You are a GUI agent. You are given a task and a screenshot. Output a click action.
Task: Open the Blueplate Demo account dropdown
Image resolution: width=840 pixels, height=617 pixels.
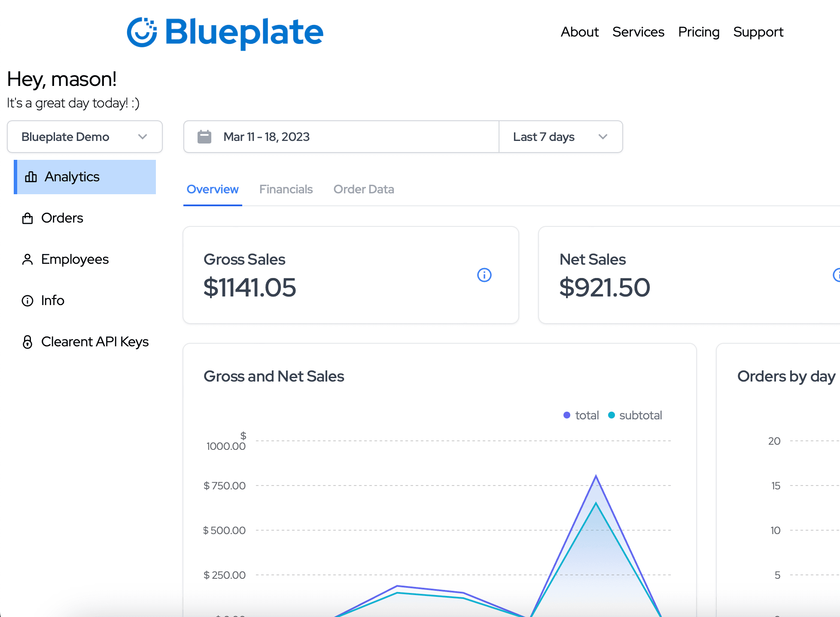[85, 137]
